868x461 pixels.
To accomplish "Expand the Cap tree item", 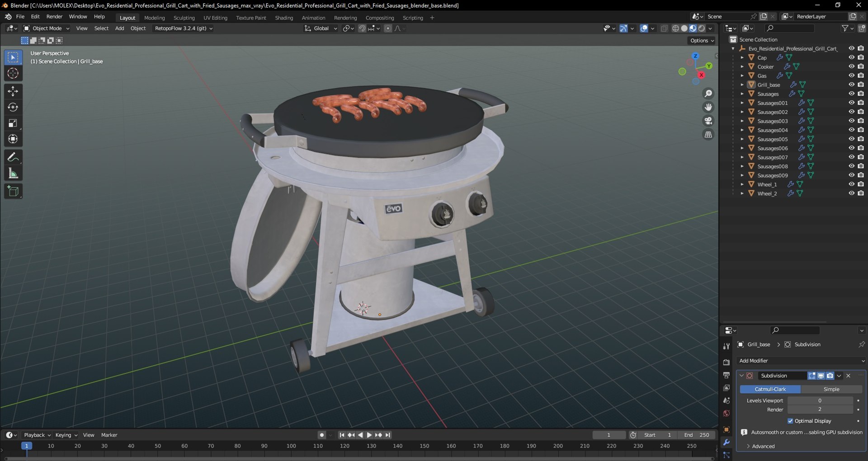I will click(x=742, y=57).
